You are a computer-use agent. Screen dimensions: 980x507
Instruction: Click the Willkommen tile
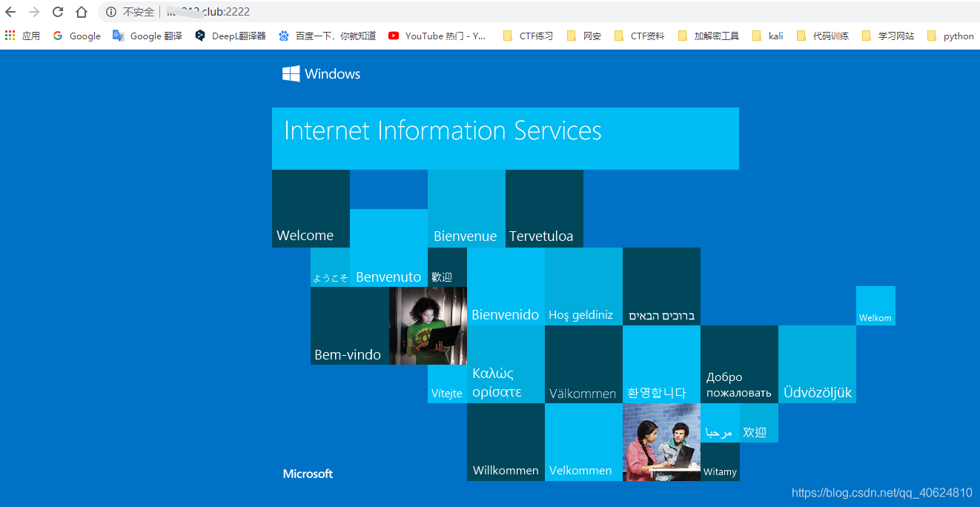506,442
